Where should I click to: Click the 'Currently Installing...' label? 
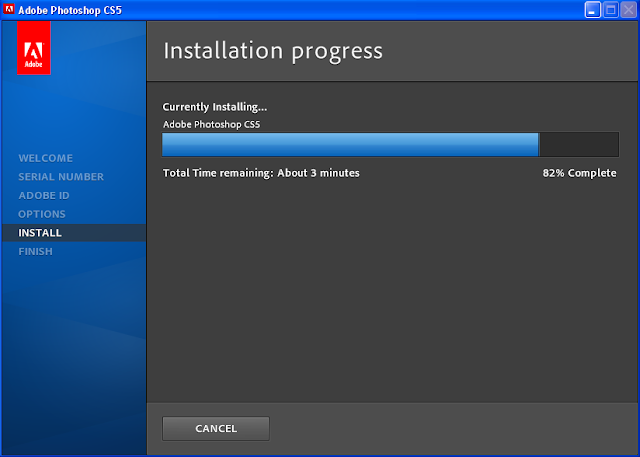(x=215, y=107)
